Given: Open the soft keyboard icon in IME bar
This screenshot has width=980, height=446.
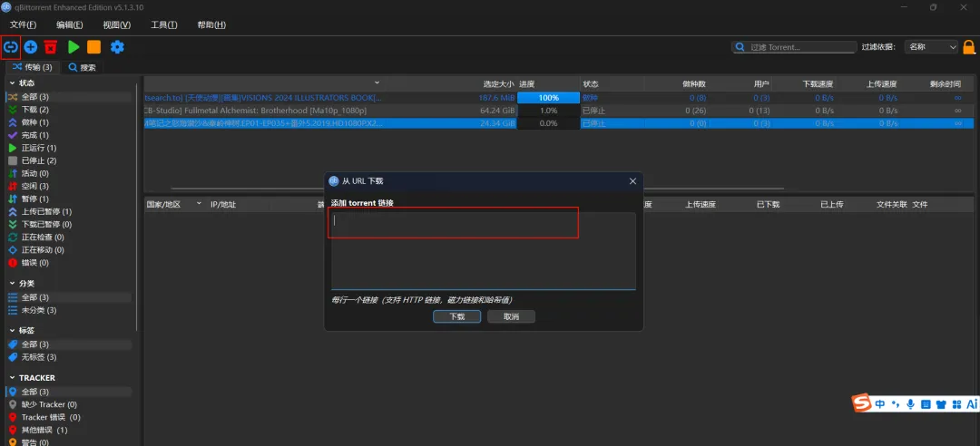Looking at the screenshot, I should click(x=926, y=403).
